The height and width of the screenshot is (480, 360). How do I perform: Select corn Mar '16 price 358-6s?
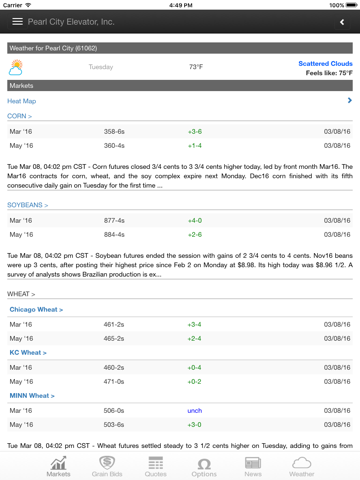click(x=114, y=132)
